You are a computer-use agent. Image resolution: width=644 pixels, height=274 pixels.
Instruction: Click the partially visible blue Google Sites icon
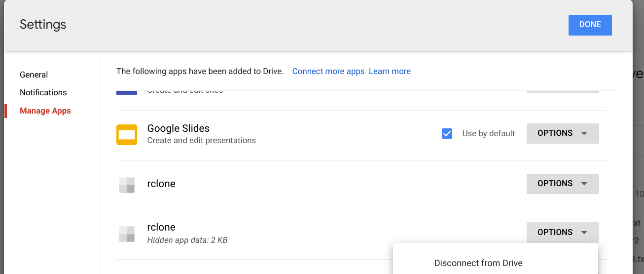tap(126, 92)
